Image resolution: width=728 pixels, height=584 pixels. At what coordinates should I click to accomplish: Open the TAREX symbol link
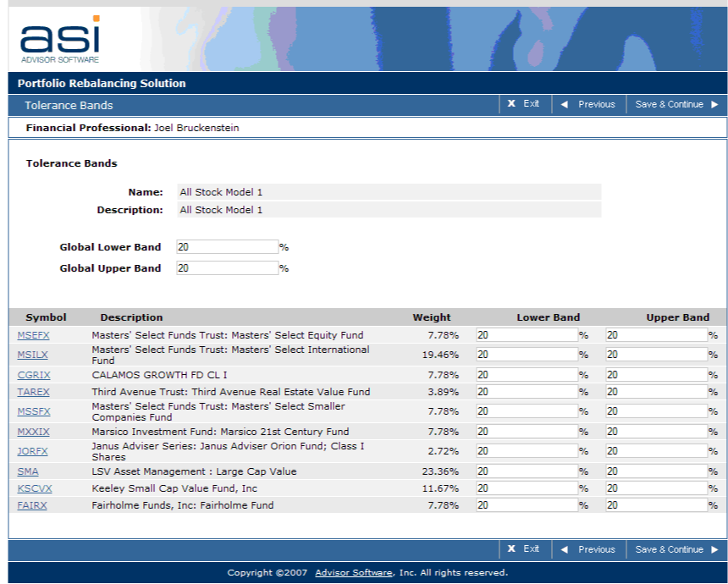coord(33,392)
